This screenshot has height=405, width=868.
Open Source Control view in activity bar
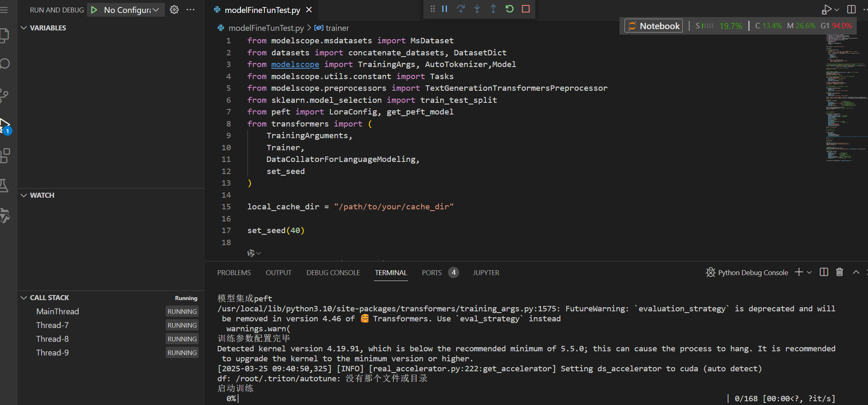[x=5, y=95]
